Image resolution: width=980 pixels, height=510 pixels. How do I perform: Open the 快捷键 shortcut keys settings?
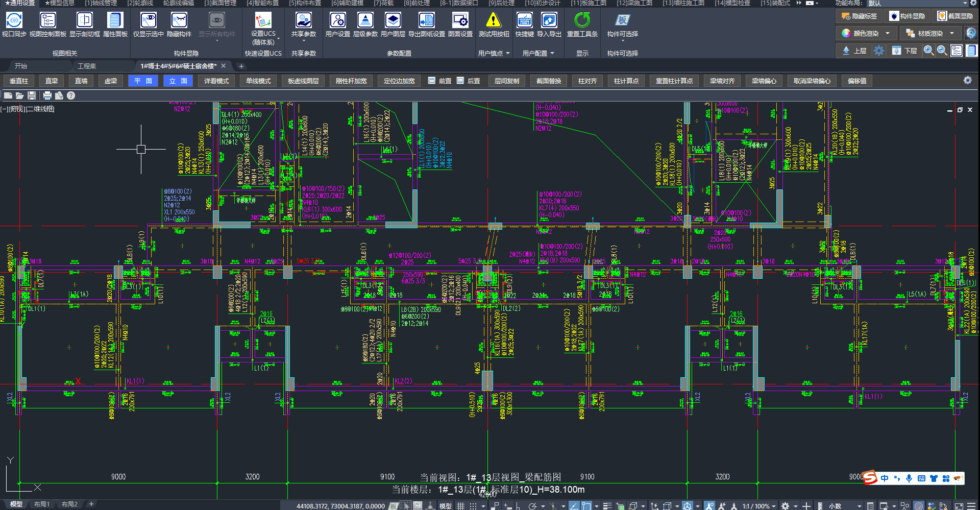524,21
